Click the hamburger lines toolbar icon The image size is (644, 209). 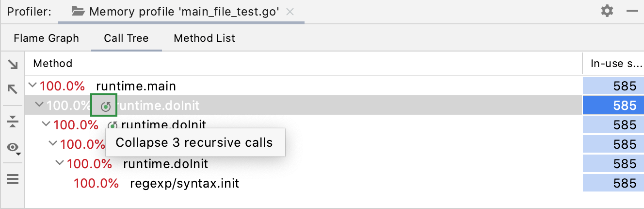click(x=13, y=179)
